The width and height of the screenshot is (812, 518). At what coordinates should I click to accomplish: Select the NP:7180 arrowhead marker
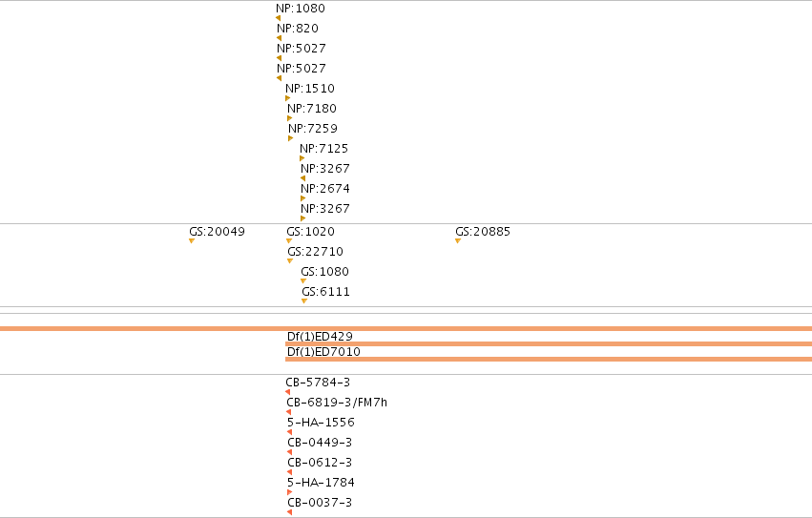tap(290, 118)
